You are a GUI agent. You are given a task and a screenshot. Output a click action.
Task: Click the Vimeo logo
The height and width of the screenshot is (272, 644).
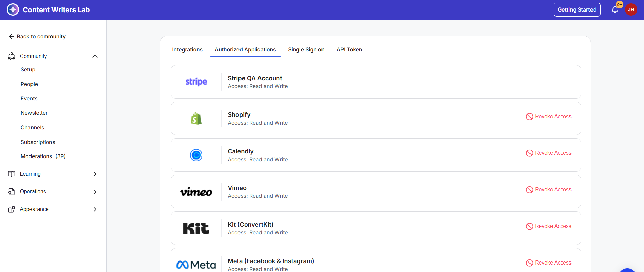point(196,192)
